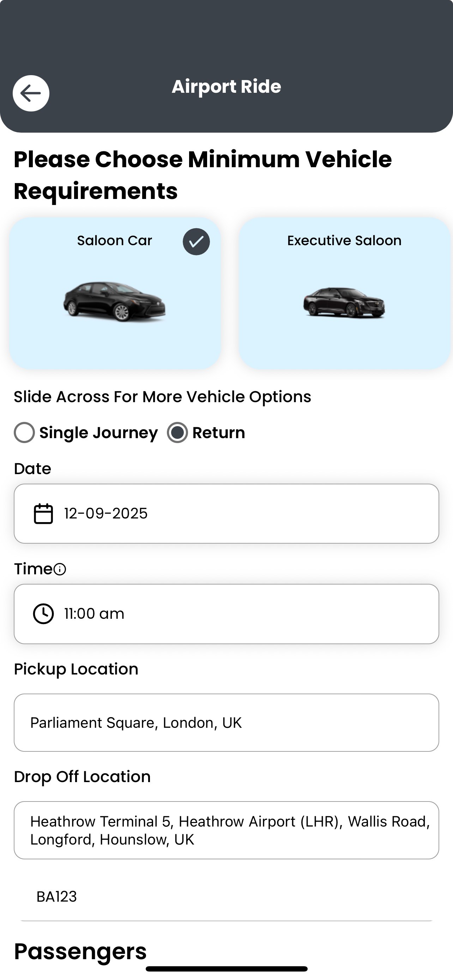Tap the BA123 flight number field
453x980 pixels.
[x=226, y=897]
